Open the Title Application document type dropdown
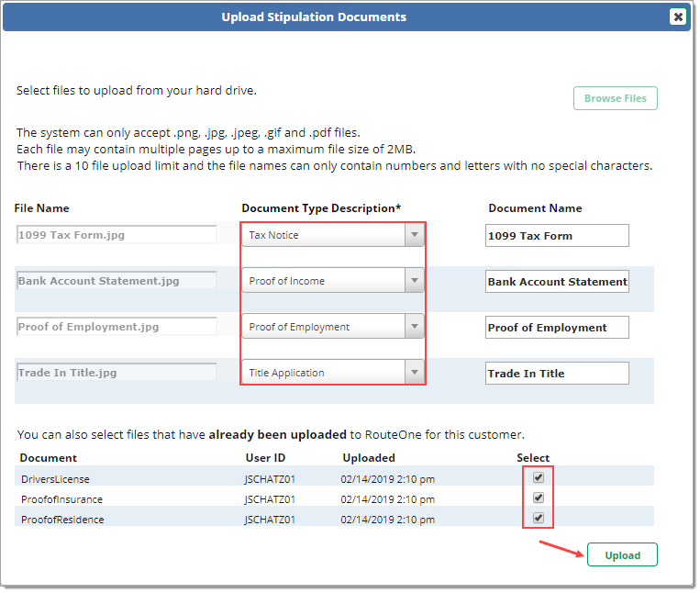The width and height of the screenshot is (700, 593). tap(333, 373)
